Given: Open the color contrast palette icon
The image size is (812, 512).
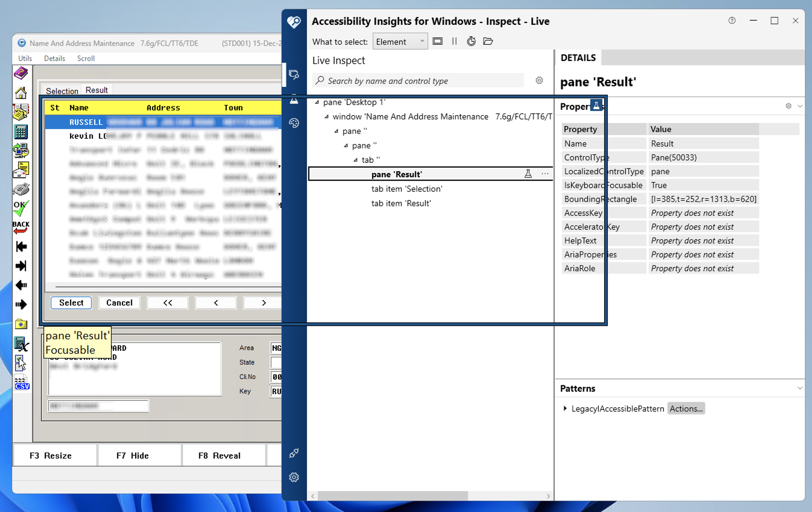Looking at the screenshot, I should point(294,123).
